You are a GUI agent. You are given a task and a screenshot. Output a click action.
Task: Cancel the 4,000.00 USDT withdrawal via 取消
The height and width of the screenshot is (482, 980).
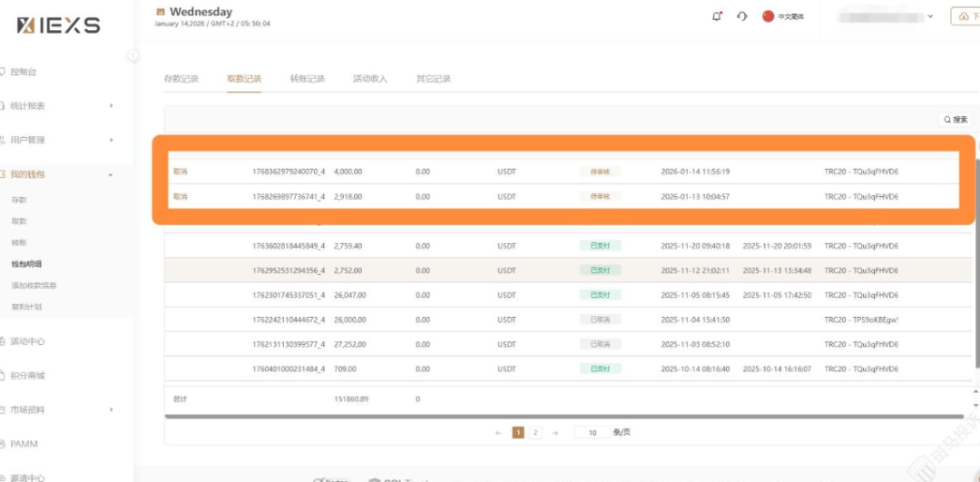(x=181, y=172)
